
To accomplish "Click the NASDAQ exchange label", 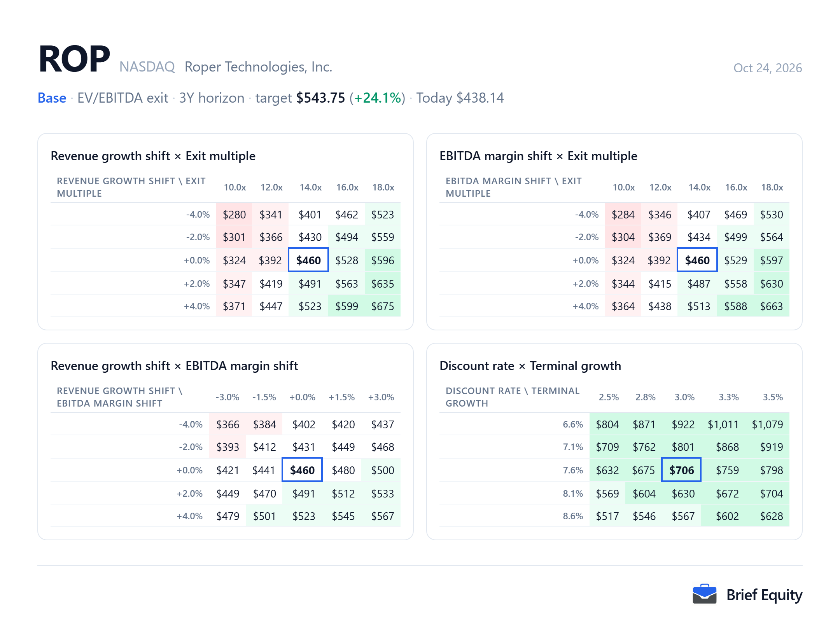I will click(147, 67).
